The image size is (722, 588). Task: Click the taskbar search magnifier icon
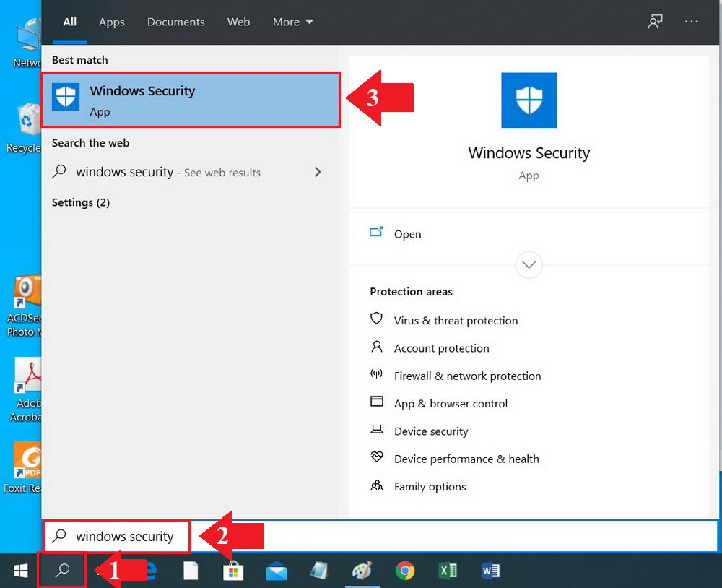click(x=61, y=571)
